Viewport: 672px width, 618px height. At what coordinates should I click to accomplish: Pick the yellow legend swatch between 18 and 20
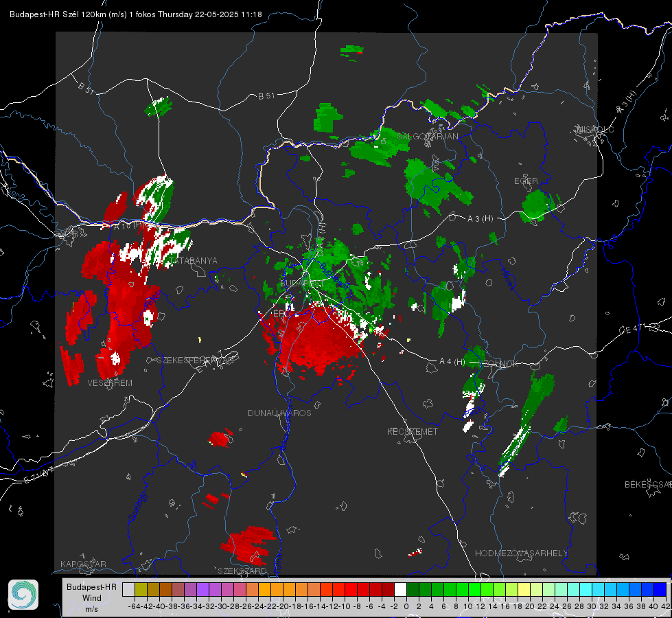(524, 589)
